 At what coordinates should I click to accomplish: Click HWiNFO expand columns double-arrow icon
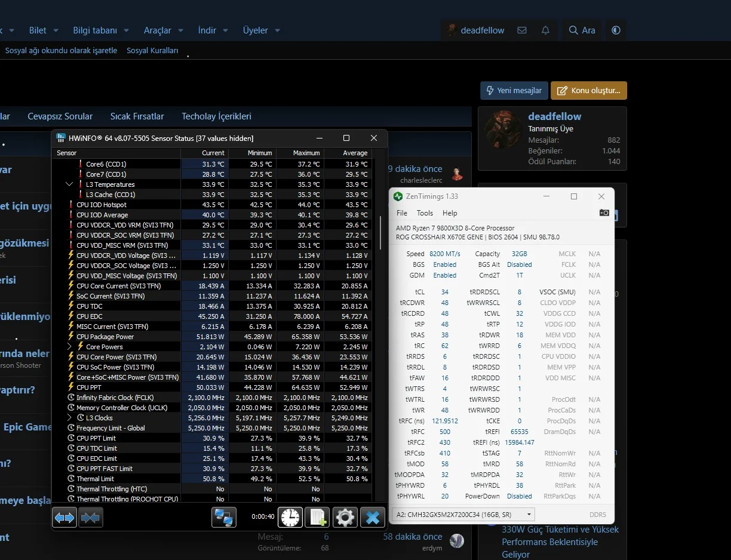64,517
